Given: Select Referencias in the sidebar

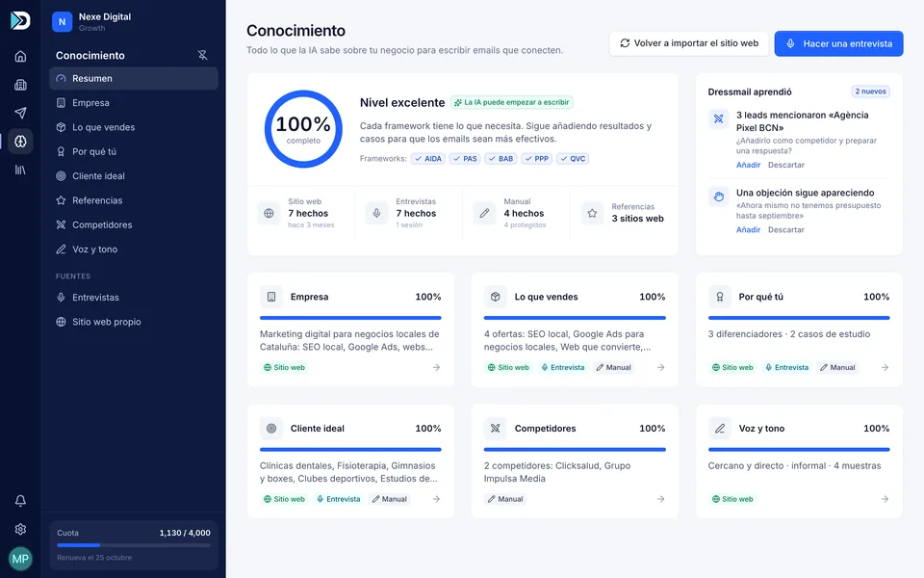Looking at the screenshot, I should (x=134, y=200).
